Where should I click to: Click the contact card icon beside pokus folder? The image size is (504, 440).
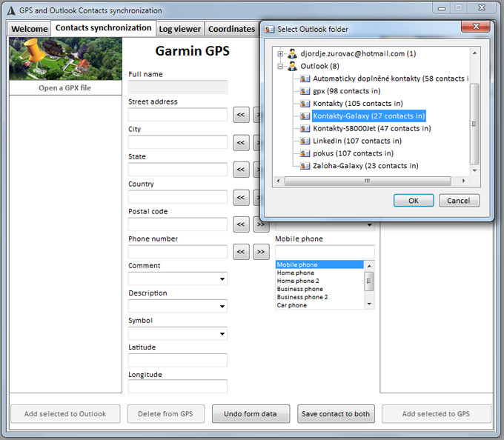(305, 153)
